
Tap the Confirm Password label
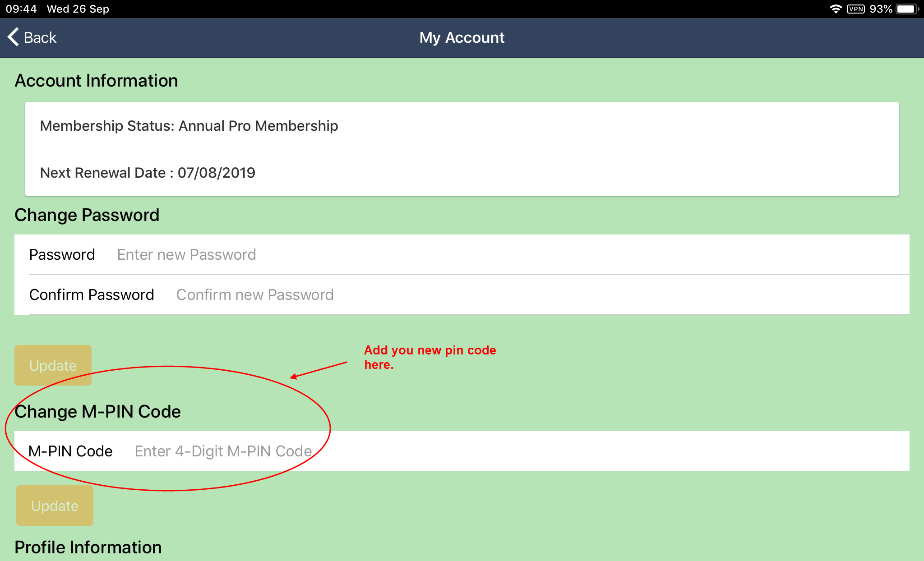(x=92, y=294)
